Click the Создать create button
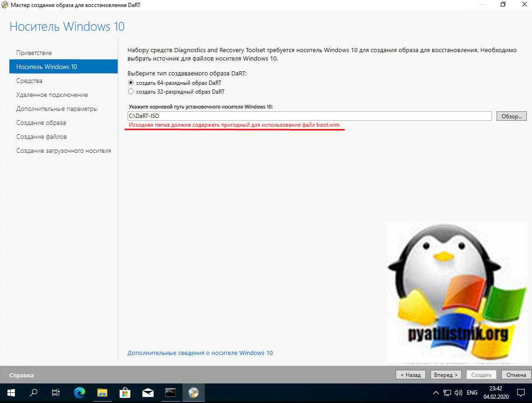This screenshot has width=532, height=403. (481, 375)
